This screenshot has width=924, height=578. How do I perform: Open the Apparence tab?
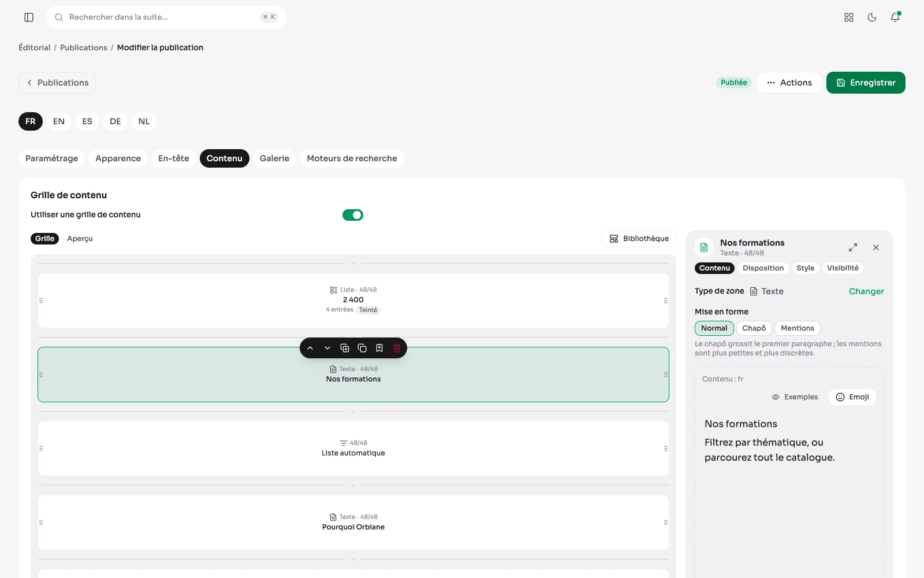click(x=118, y=158)
